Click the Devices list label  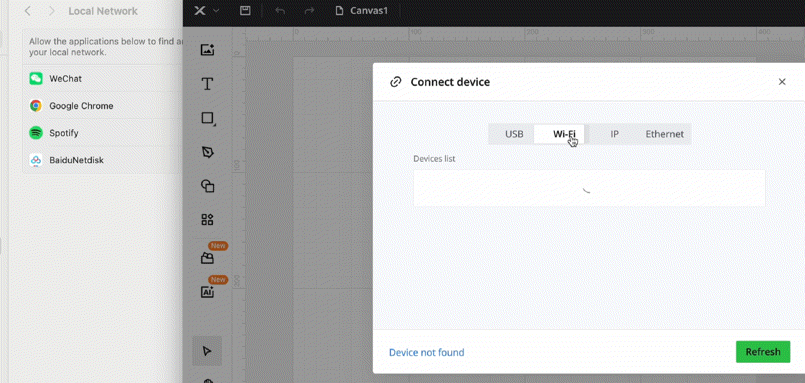[x=434, y=159]
